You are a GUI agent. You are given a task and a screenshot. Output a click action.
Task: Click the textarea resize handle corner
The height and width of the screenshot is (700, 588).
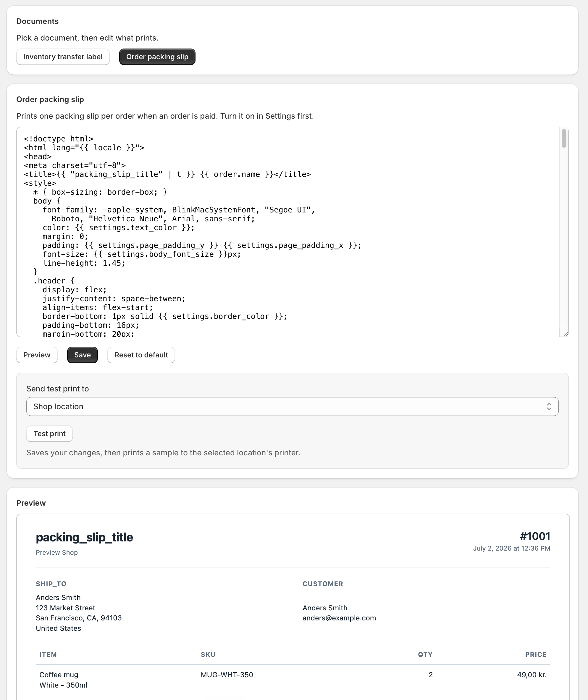coord(565,334)
